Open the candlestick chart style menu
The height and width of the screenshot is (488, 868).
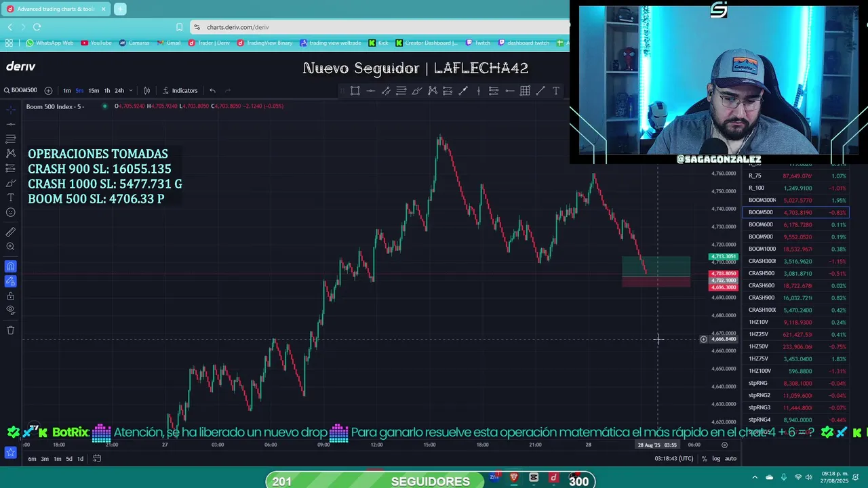pos(146,91)
